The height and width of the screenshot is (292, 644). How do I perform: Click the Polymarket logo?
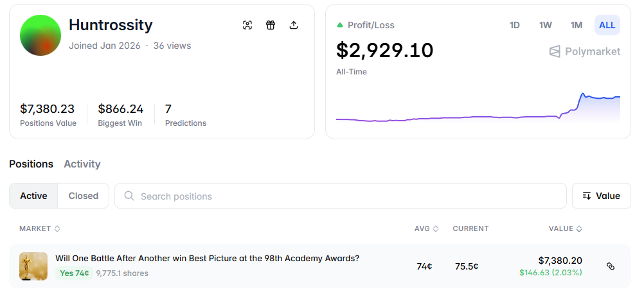(585, 51)
